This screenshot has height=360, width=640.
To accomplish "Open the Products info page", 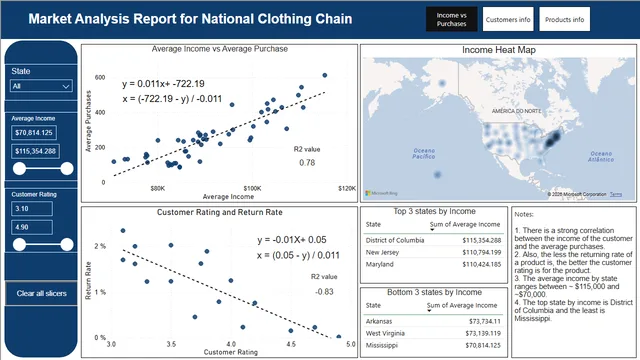I will (564, 19).
